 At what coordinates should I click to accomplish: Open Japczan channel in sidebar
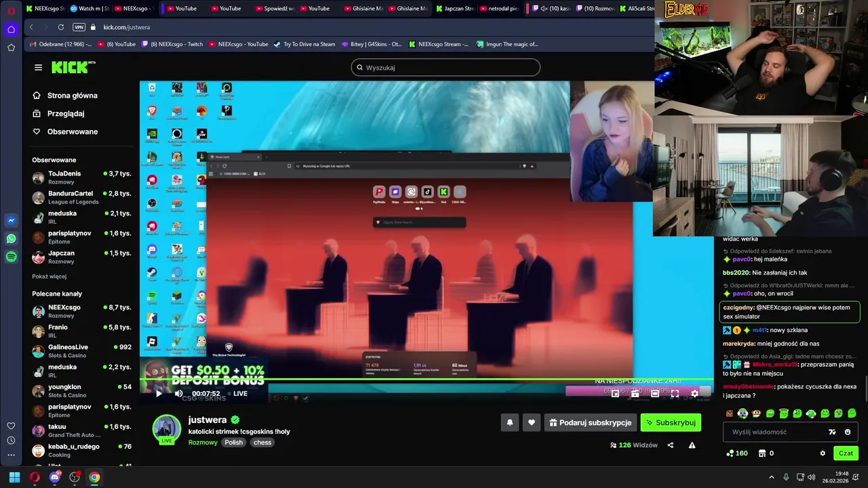tap(81, 257)
